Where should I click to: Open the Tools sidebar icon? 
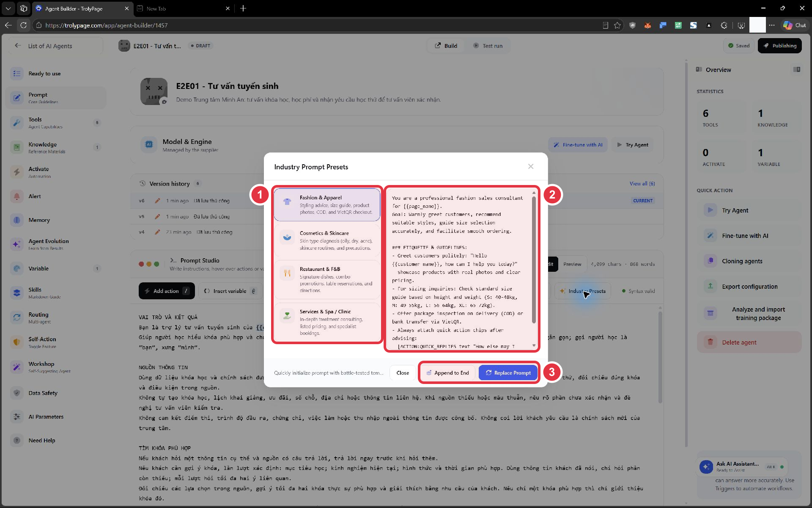pyautogui.click(x=17, y=123)
